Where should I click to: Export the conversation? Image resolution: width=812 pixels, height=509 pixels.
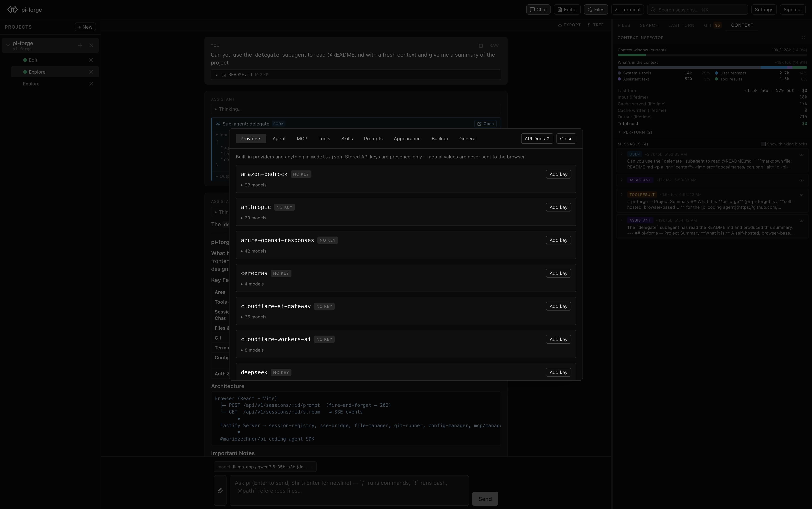(569, 25)
